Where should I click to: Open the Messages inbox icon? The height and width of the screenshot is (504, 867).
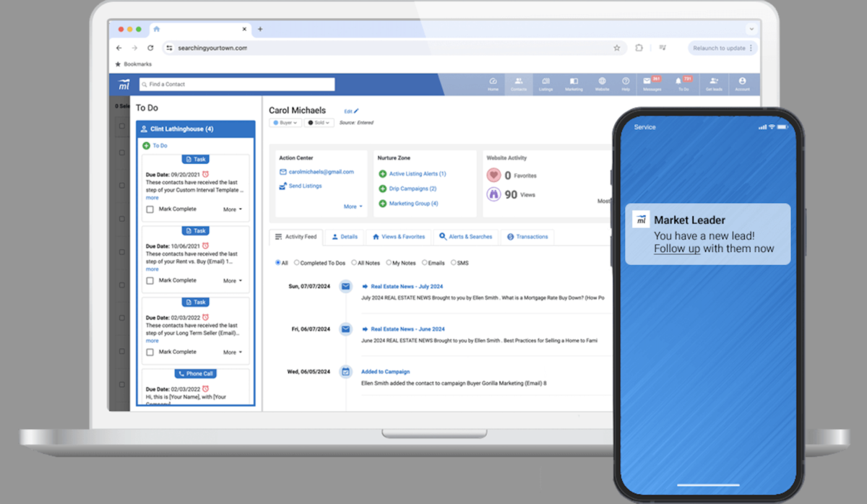tap(646, 81)
